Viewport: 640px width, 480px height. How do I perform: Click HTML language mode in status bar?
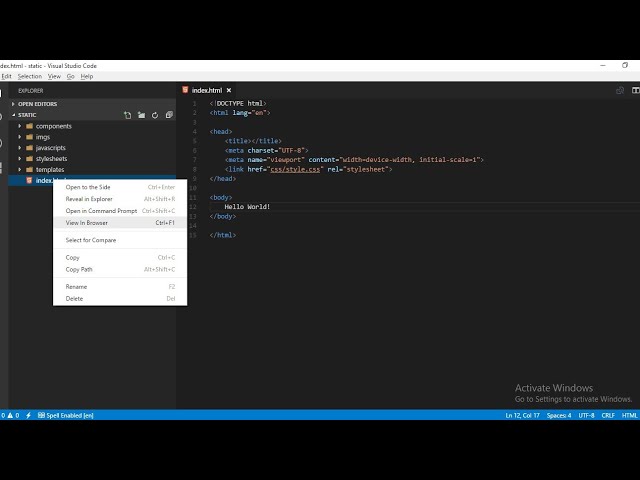pos(629,416)
